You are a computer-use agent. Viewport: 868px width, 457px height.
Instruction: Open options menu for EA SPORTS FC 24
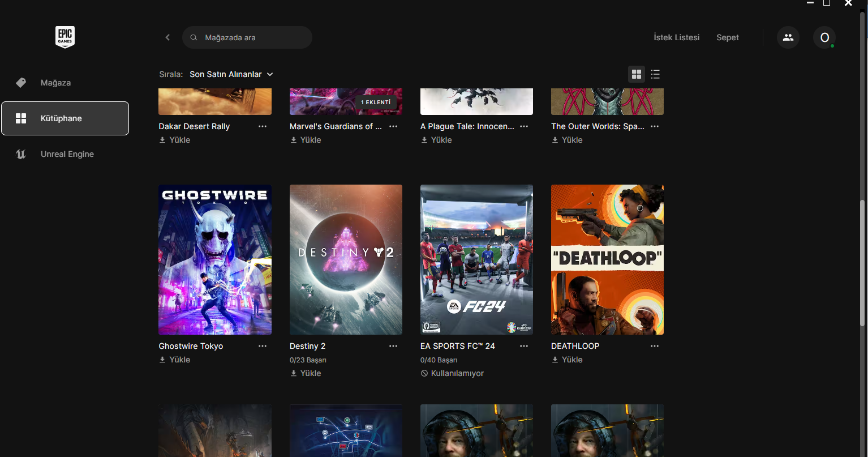(x=524, y=346)
